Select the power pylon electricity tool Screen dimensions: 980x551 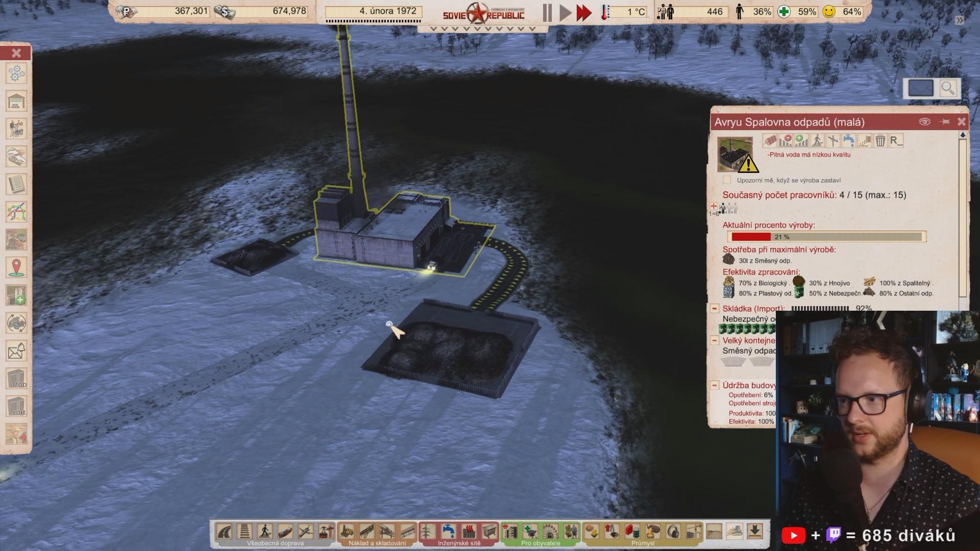427,532
